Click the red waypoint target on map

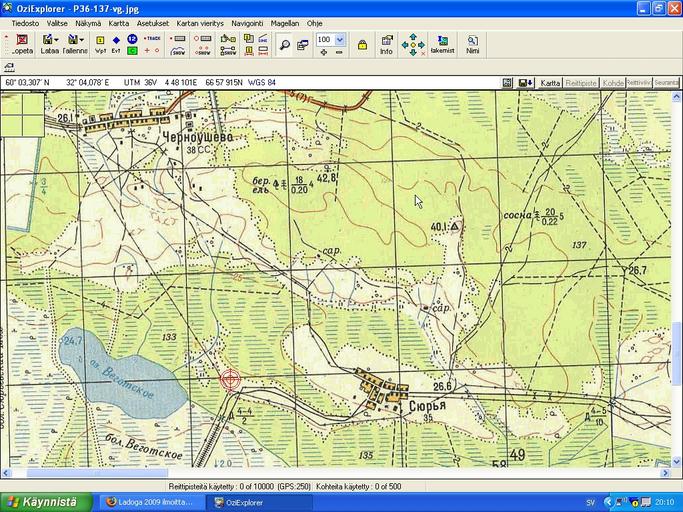(x=230, y=379)
